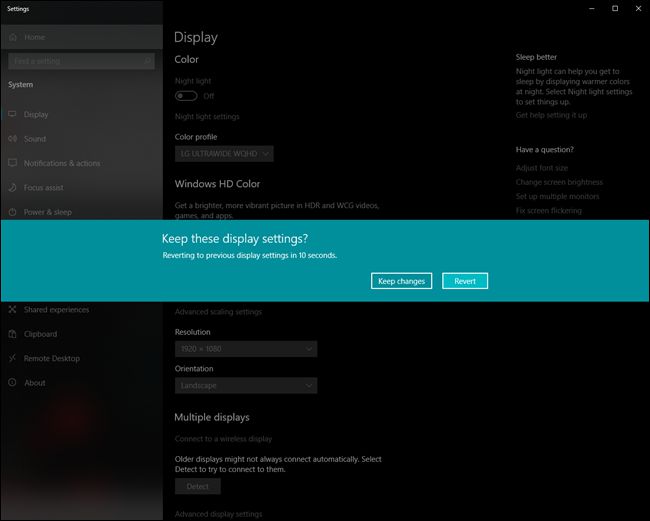Click the Revert button
This screenshot has width=650, height=521.
point(465,281)
